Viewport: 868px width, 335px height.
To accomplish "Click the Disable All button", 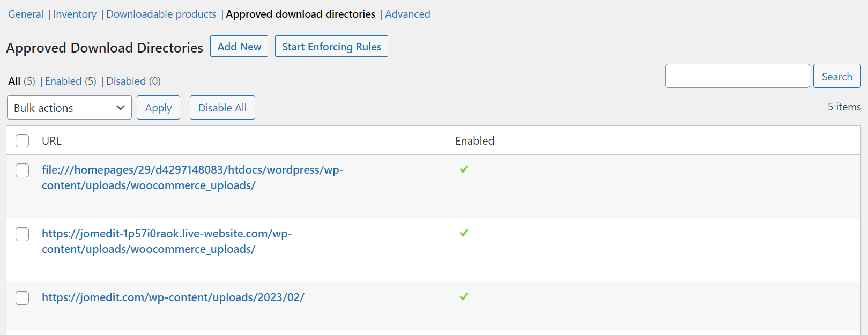I will point(222,108).
